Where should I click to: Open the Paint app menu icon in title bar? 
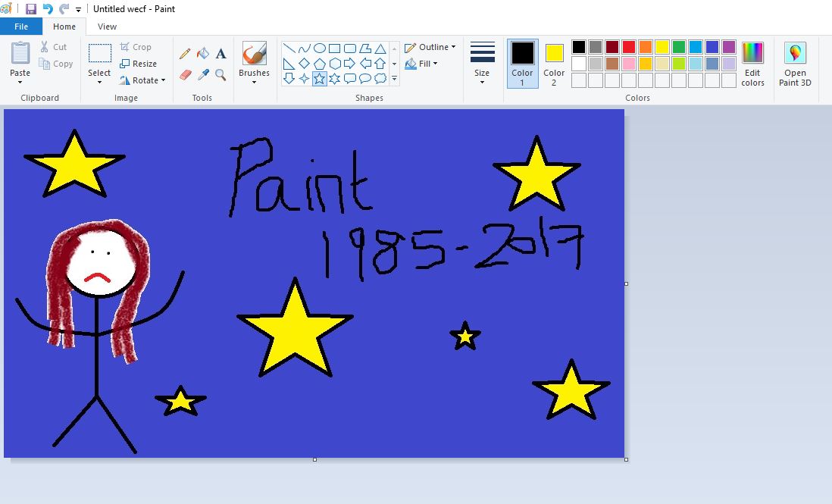[x=6, y=9]
